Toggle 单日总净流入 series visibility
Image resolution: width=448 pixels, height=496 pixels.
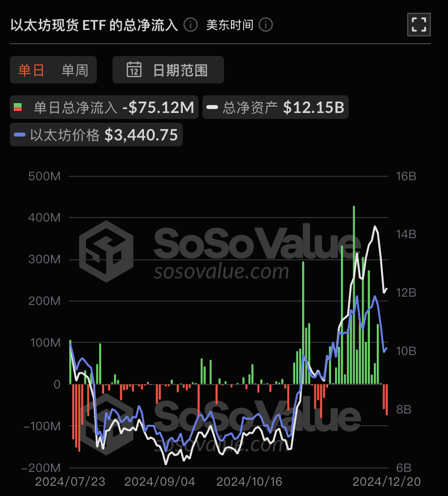[104, 107]
